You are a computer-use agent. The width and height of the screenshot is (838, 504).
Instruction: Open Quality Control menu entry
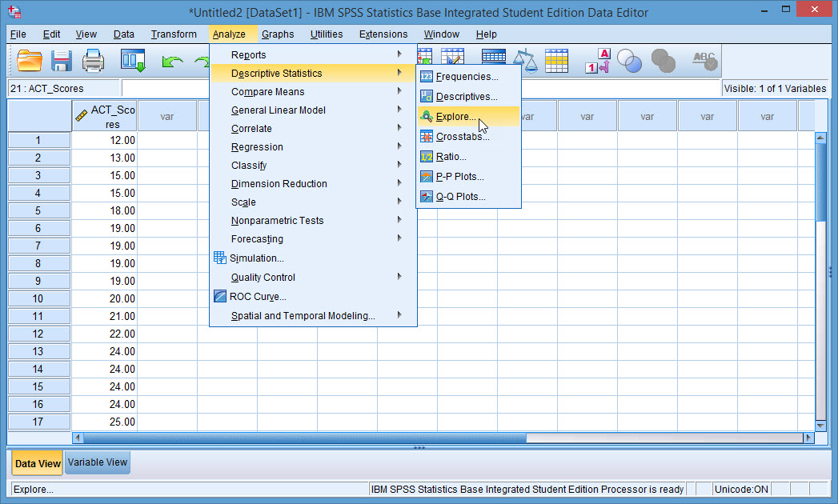pos(313,278)
